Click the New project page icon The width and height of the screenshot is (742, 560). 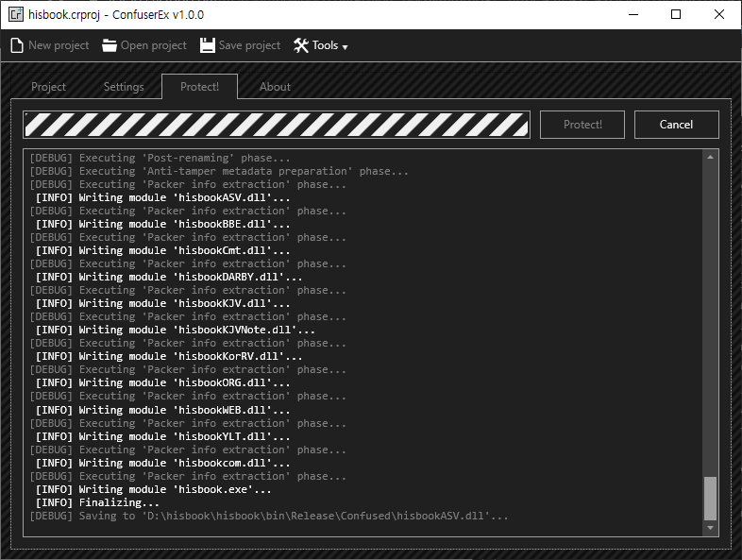[17, 45]
